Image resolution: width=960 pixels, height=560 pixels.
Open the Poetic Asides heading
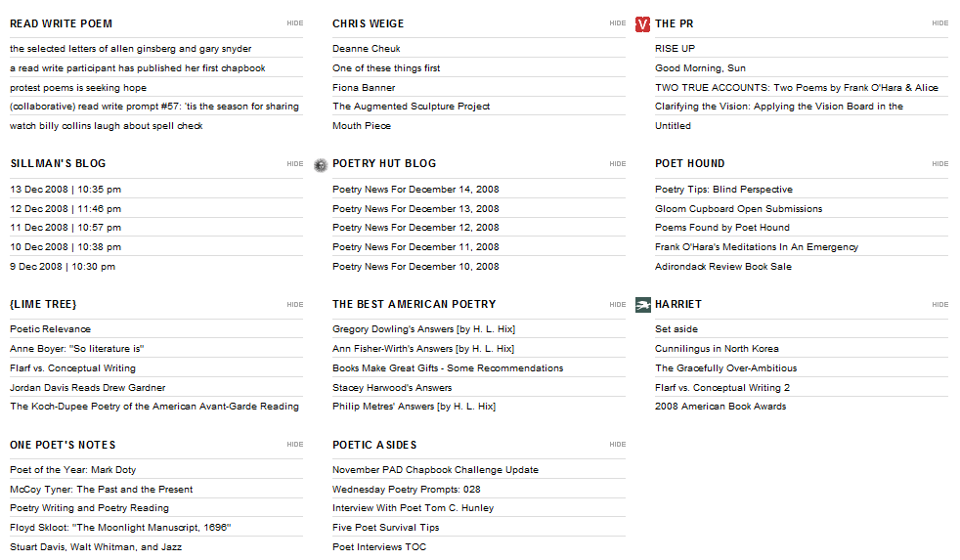point(374,445)
